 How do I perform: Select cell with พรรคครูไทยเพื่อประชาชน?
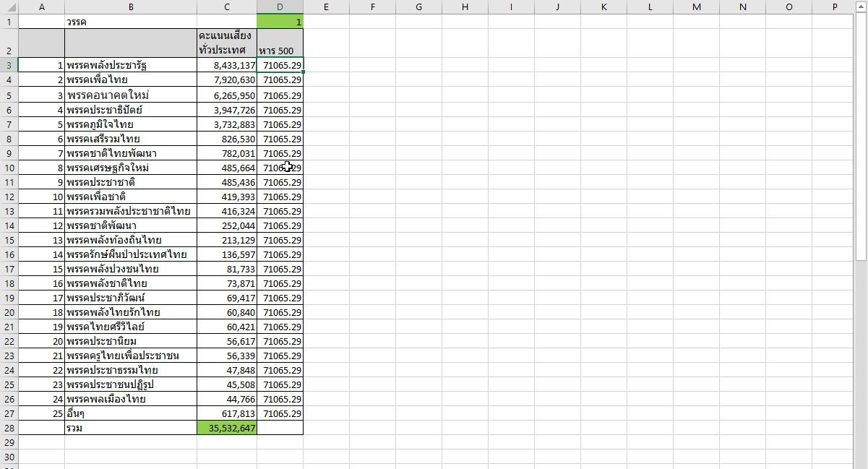click(x=131, y=356)
